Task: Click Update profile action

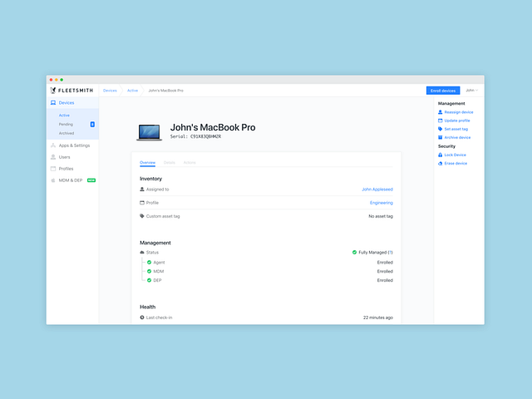Action: (457, 121)
